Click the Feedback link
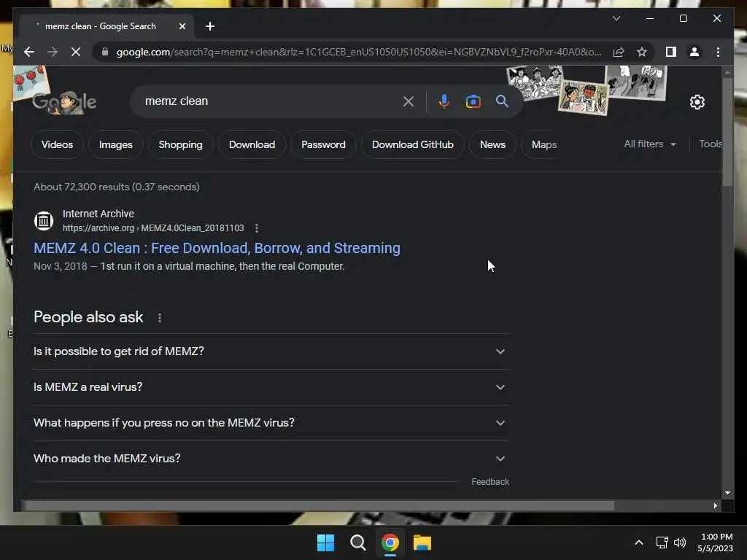 490,482
